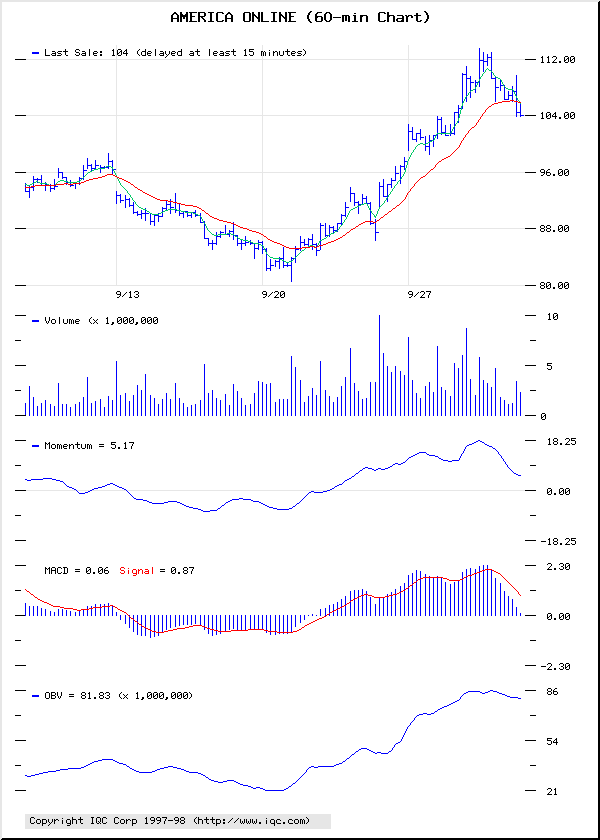Click the OBV axis label 21
Screen dimensions: 600x840
[552, 791]
